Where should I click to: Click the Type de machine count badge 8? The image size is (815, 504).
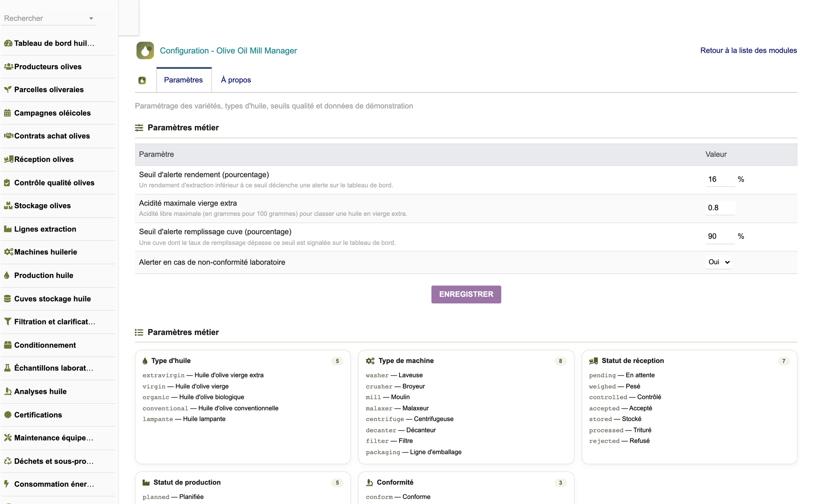560,361
